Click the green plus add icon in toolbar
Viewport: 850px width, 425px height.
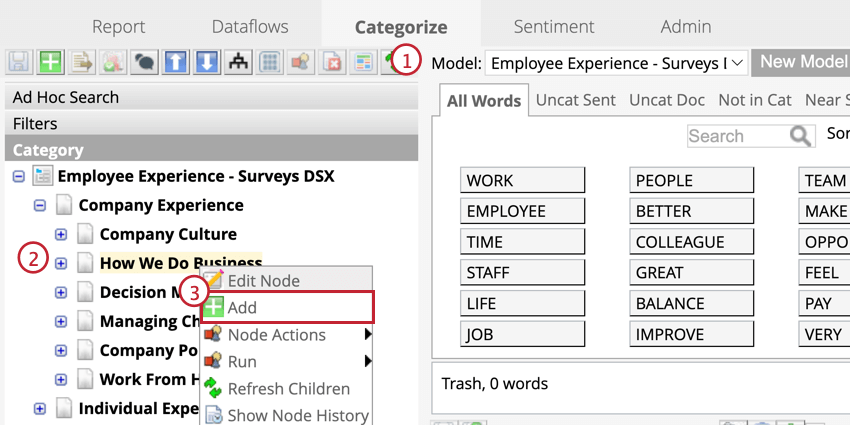pos(50,62)
